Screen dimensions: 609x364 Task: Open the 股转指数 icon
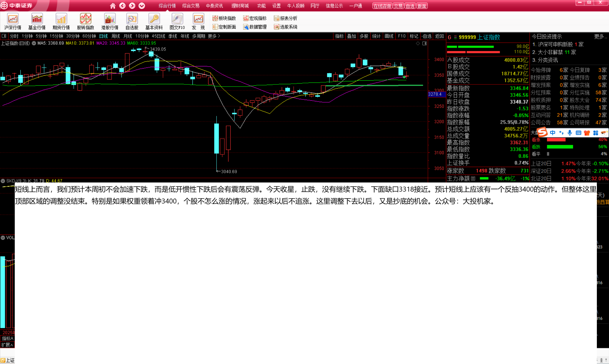tap(85, 22)
